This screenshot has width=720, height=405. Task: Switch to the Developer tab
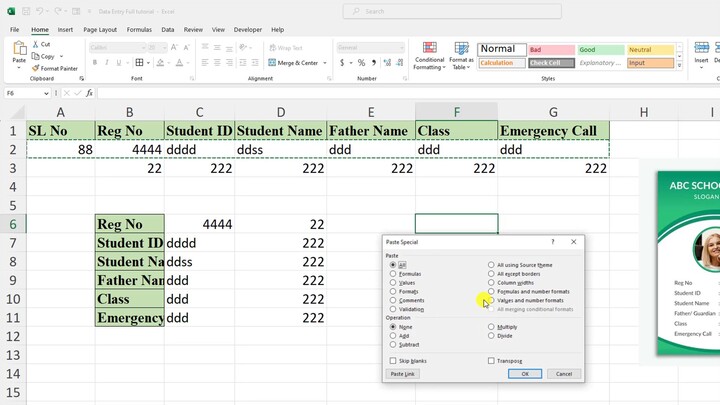click(x=248, y=29)
